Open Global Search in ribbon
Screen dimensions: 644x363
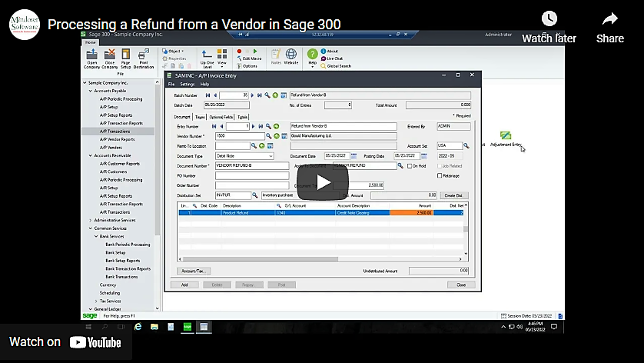tap(336, 66)
